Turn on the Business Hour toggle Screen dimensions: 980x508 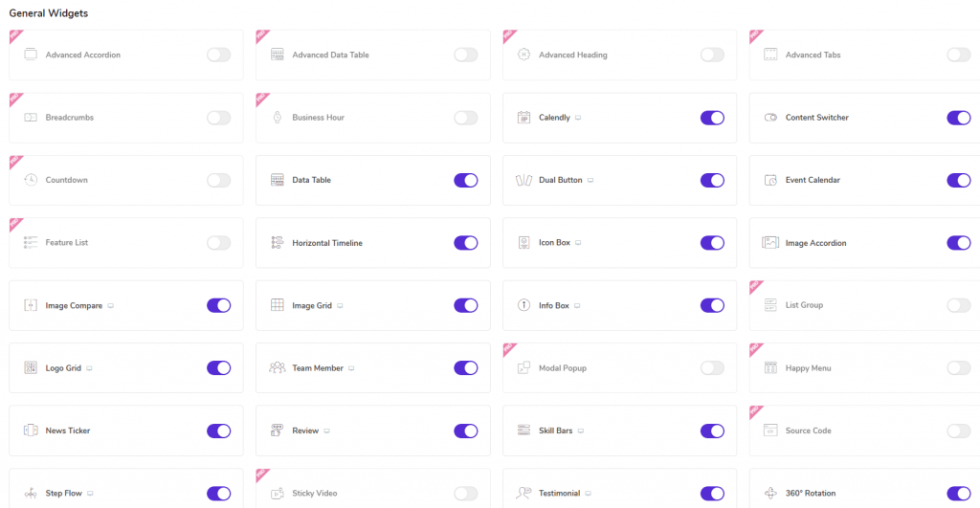465,118
